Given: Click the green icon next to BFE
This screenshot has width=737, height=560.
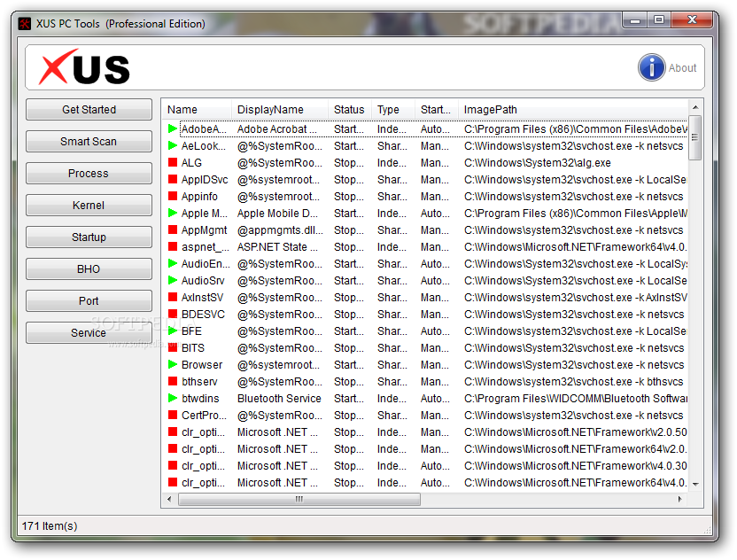Looking at the screenshot, I should tap(173, 331).
